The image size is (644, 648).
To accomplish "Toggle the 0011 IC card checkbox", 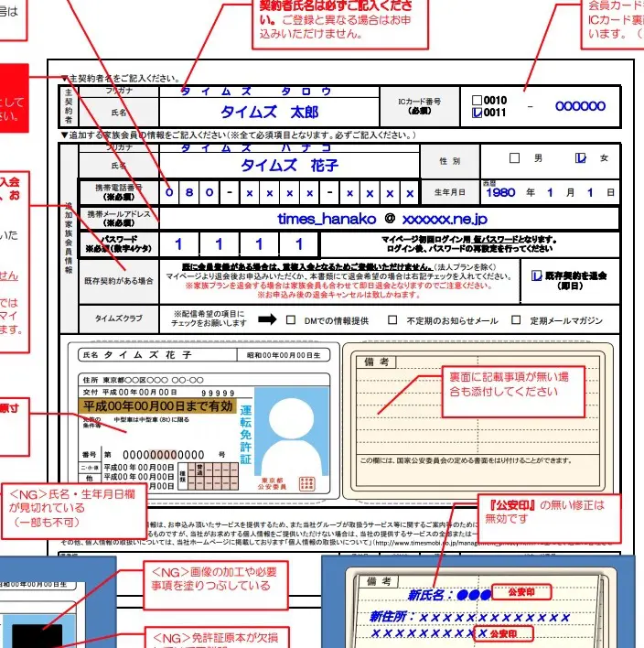I will 476,113.
